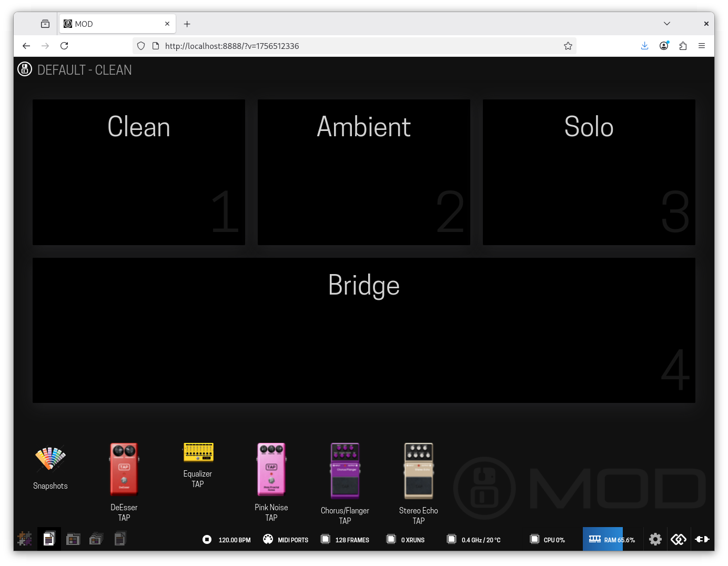The height and width of the screenshot is (566, 728).
Task: Load the Bridge snapshot tile
Action: point(364,330)
